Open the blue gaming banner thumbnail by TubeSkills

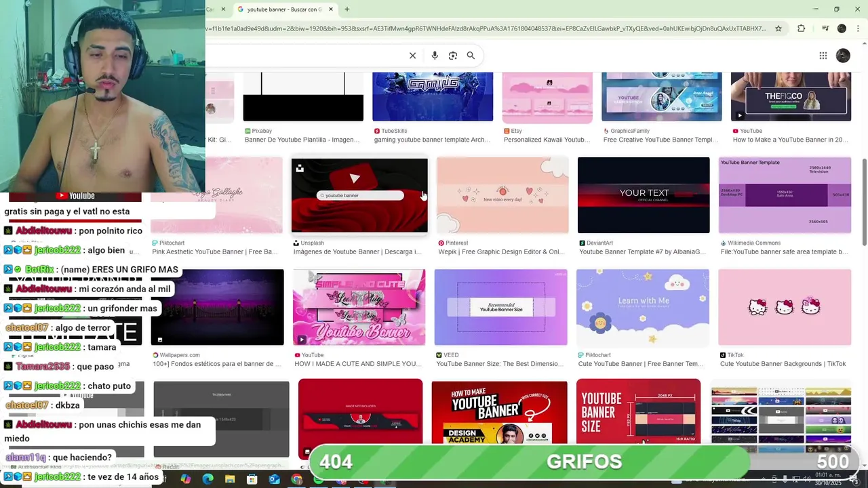click(433, 97)
